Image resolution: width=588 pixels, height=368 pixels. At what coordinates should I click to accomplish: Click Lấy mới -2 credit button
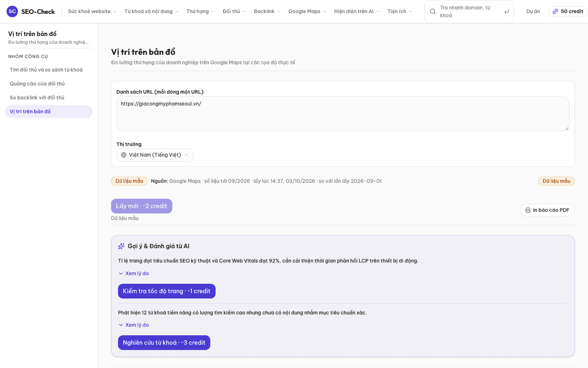pyautogui.click(x=142, y=206)
